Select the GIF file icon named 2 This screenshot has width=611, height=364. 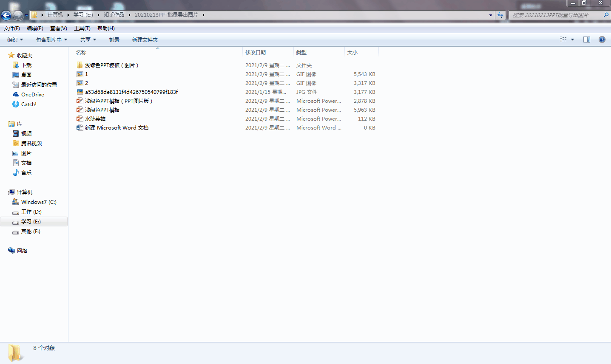coord(80,83)
